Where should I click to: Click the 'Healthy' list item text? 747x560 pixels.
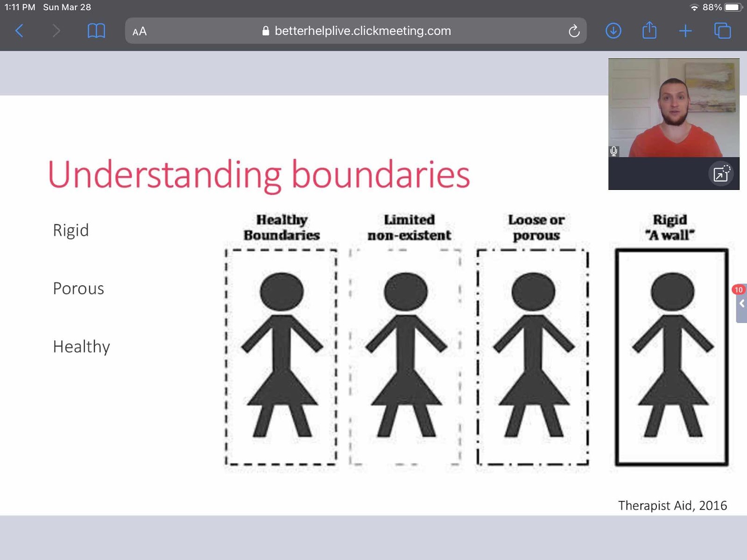(x=81, y=346)
